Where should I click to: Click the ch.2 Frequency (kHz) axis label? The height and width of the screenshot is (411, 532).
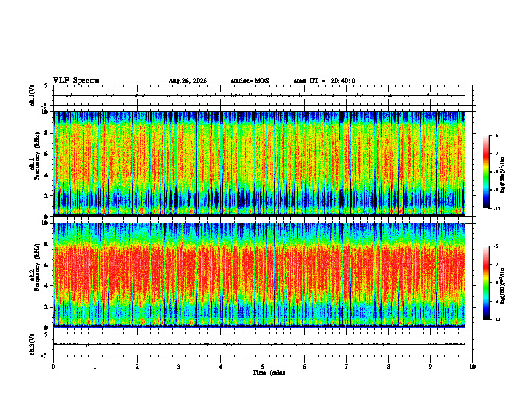pos(35,275)
